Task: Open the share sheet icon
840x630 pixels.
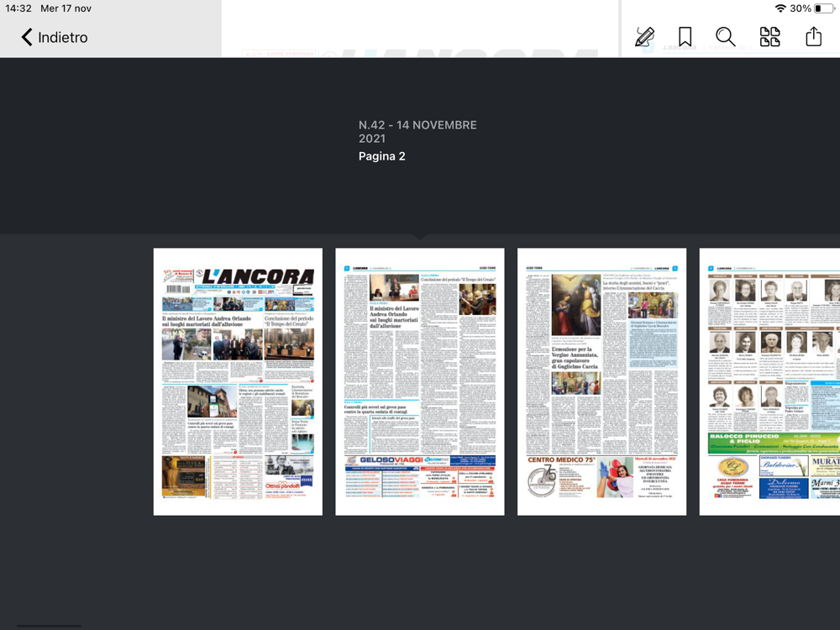Action: (813, 36)
